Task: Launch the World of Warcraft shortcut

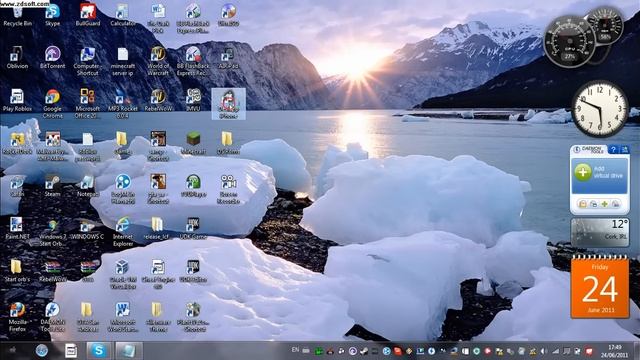Action: (158, 61)
